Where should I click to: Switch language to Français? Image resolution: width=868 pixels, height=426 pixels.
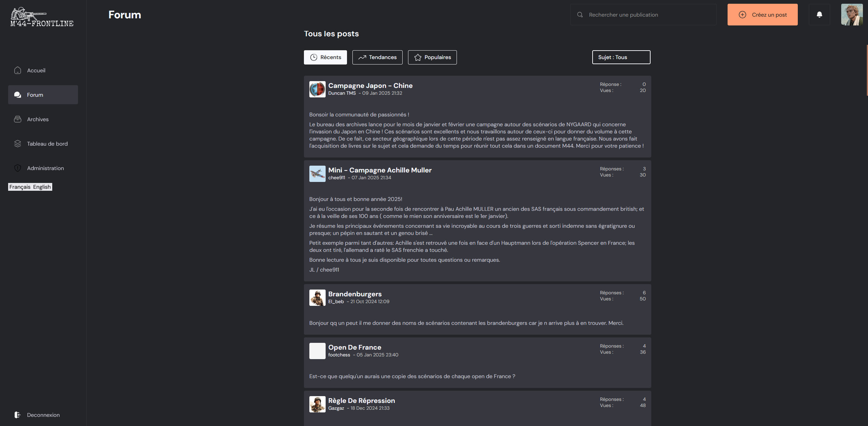point(20,187)
